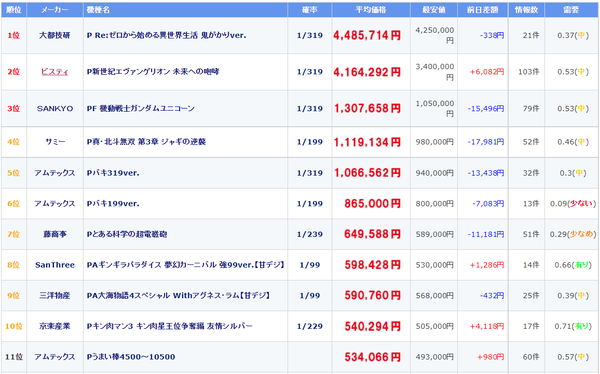Click the 順位 column header

point(14,10)
